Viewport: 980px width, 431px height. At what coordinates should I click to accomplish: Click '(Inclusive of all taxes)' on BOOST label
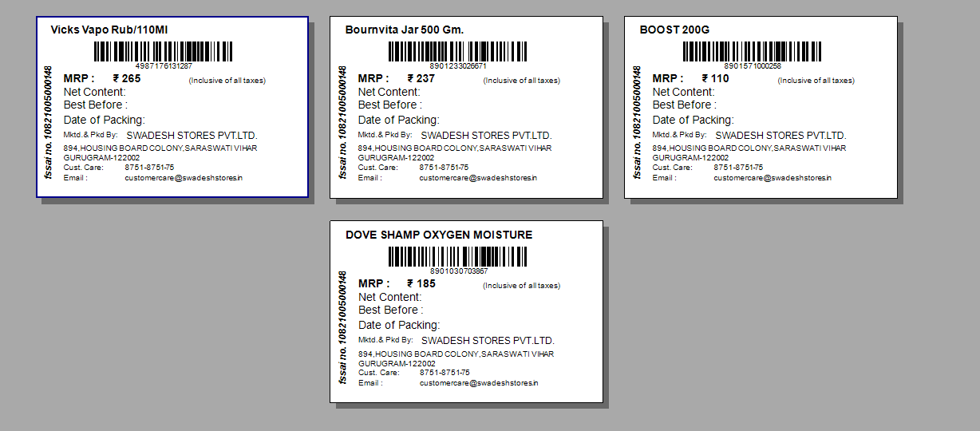click(x=816, y=81)
